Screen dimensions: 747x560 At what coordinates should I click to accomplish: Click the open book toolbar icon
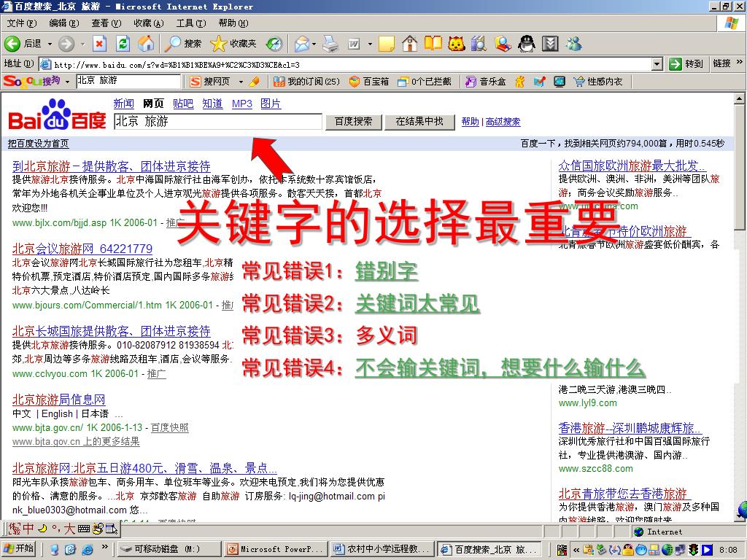point(433,44)
